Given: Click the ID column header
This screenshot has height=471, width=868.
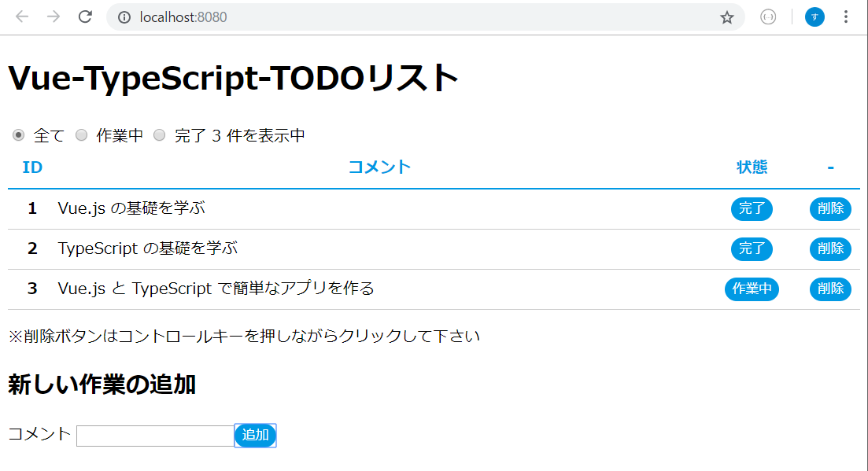Looking at the screenshot, I should (x=32, y=167).
